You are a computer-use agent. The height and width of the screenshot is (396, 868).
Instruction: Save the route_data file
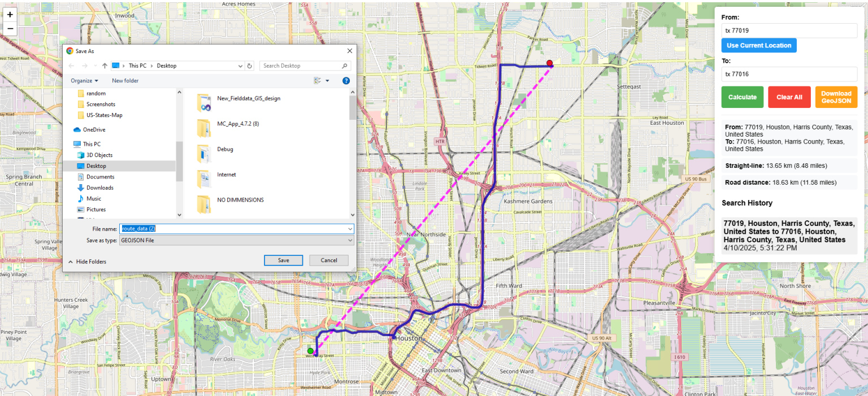pyautogui.click(x=283, y=260)
